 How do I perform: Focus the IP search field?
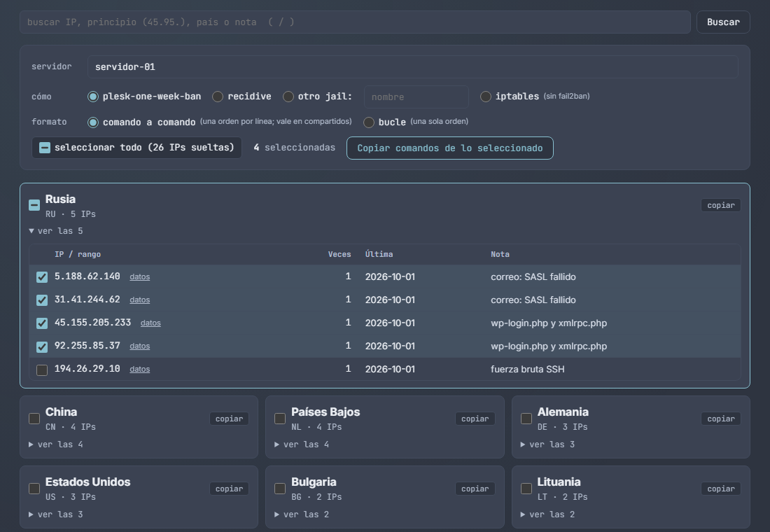(355, 22)
